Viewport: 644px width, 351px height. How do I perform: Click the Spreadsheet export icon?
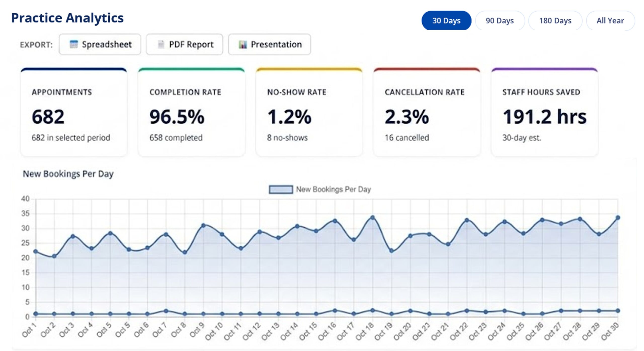click(x=73, y=44)
